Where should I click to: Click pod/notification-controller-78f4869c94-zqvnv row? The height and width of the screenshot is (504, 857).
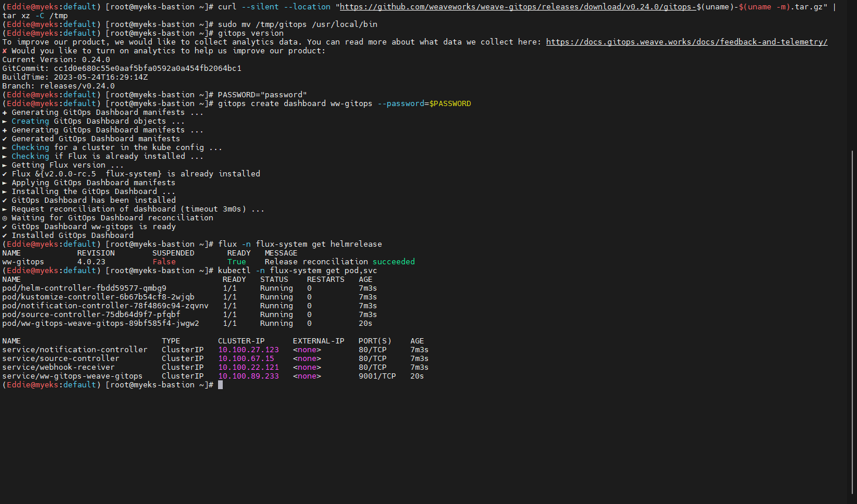point(189,306)
